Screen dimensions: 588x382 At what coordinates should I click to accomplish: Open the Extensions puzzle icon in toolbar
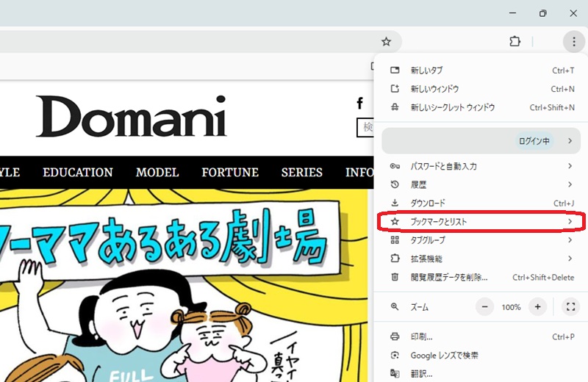point(515,41)
